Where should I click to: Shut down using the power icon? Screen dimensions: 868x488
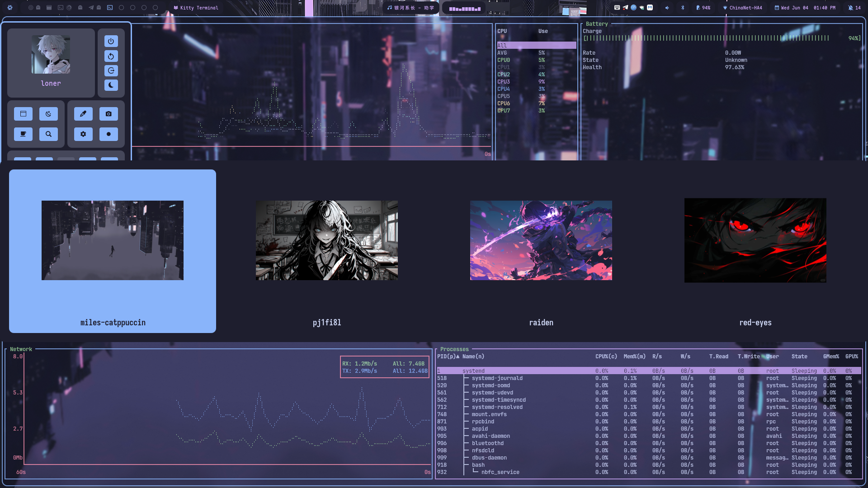tap(111, 41)
